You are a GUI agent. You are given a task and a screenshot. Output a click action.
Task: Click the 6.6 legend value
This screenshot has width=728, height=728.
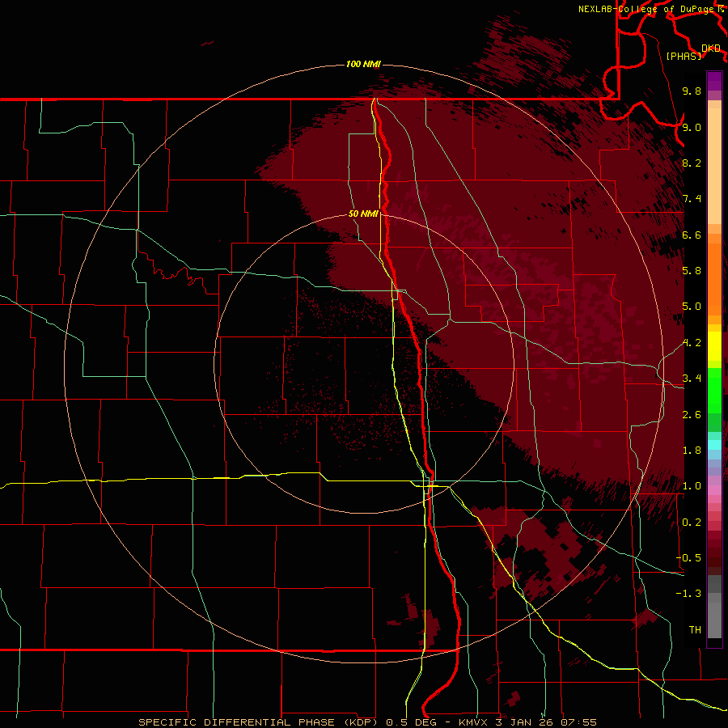(x=692, y=235)
